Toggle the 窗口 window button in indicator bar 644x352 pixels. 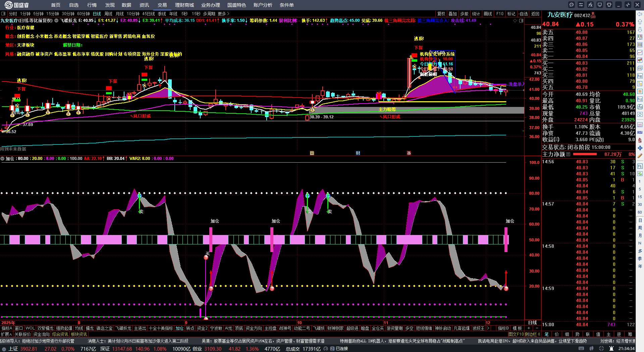coord(19,328)
